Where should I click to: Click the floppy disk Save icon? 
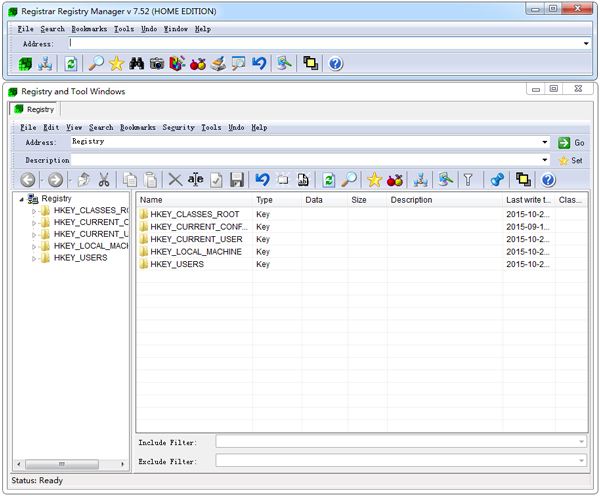[237, 180]
